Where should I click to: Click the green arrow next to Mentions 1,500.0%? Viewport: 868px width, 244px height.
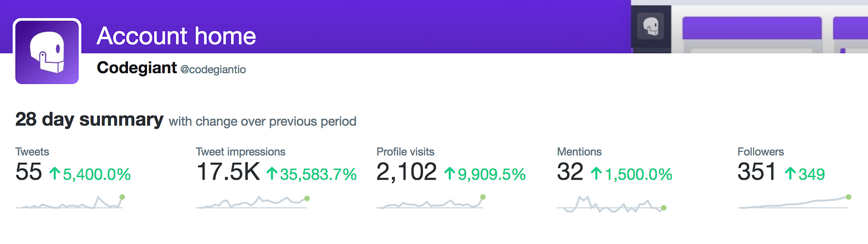[596, 174]
